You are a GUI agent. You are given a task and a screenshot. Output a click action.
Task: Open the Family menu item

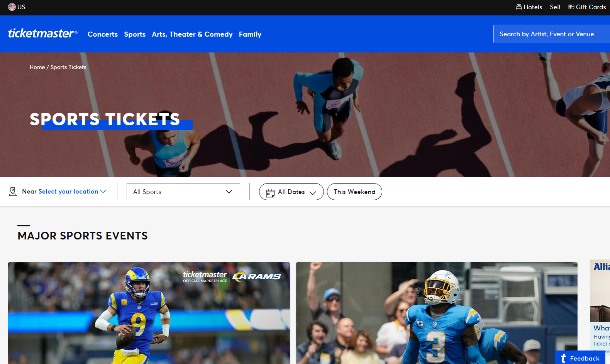[x=250, y=34]
